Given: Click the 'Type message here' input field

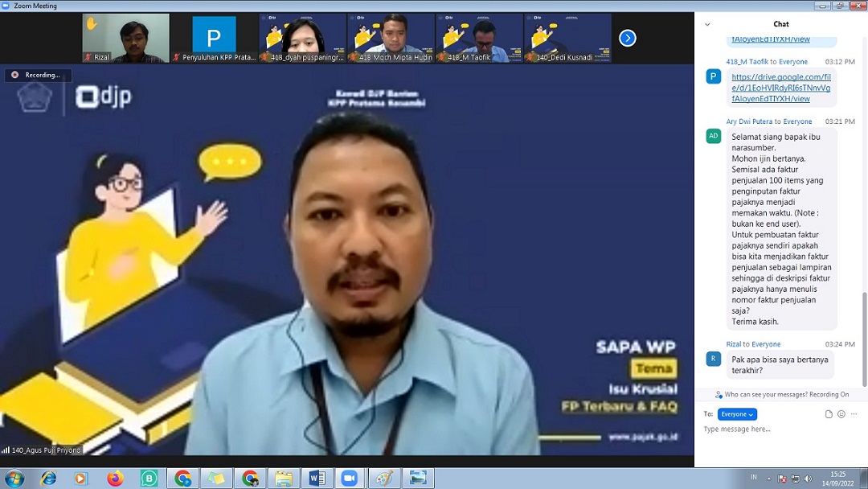Looking at the screenshot, I should (x=772, y=429).
